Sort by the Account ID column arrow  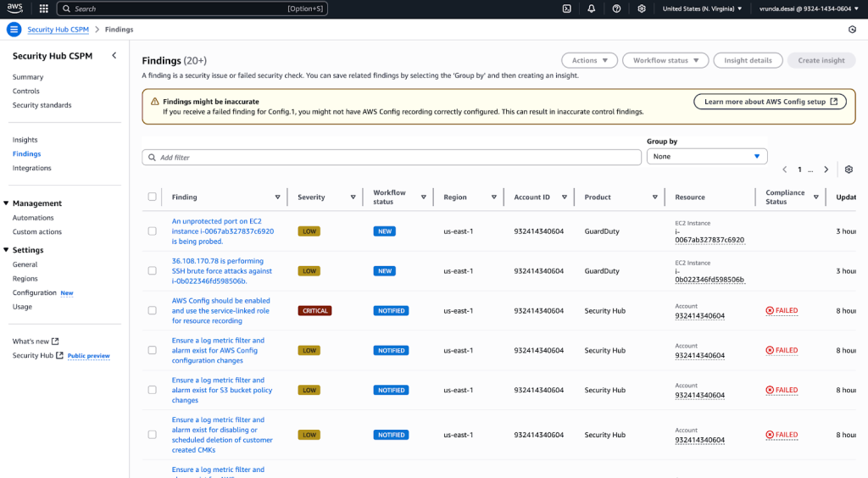pos(564,197)
